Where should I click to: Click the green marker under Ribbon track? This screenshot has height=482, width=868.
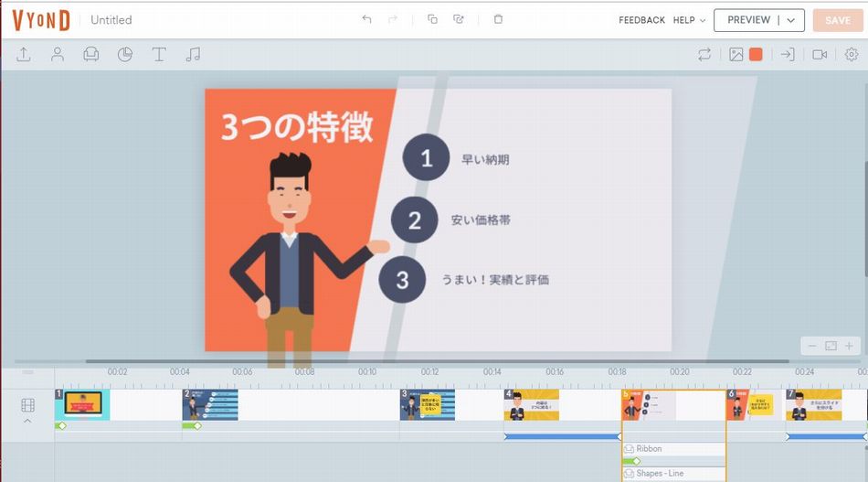(632, 461)
